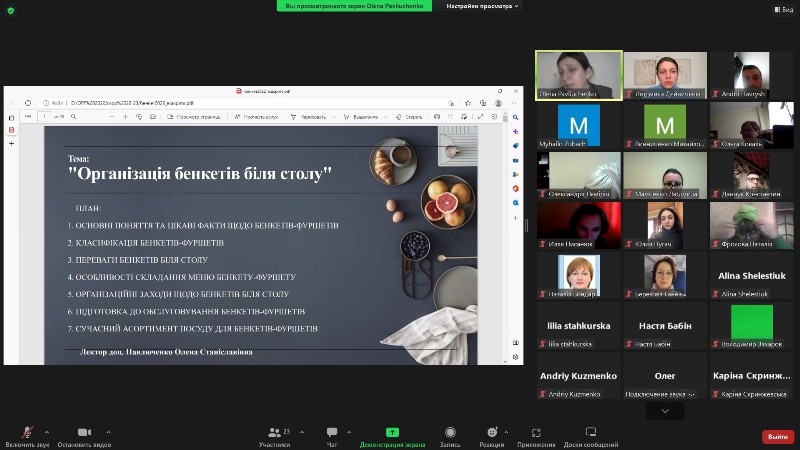Toggle Draw (Нарисовать) tool

pyautogui.click(x=308, y=117)
